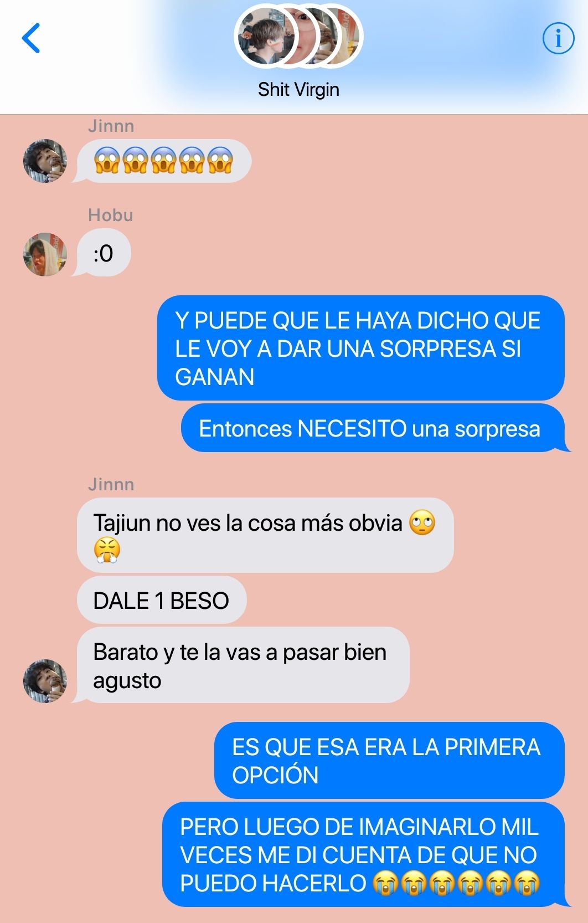Select the scream emojis message bubble
This screenshot has width=588, height=923.
[x=164, y=161]
